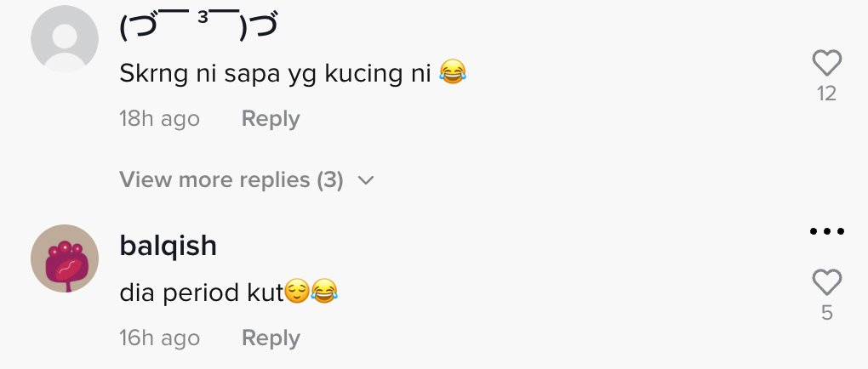Image resolution: width=868 pixels, height=369 pixels.
Task: Show the 3 hidden replies
Action: click(x=231, y=180)
